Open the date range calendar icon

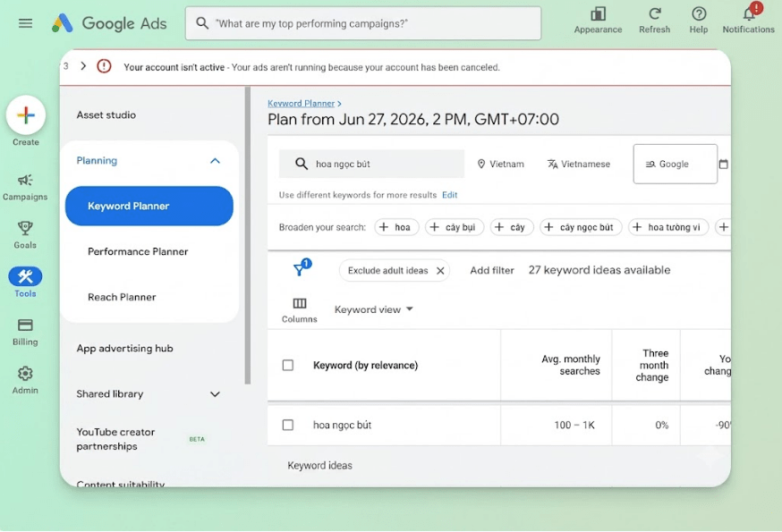[724, 164]
